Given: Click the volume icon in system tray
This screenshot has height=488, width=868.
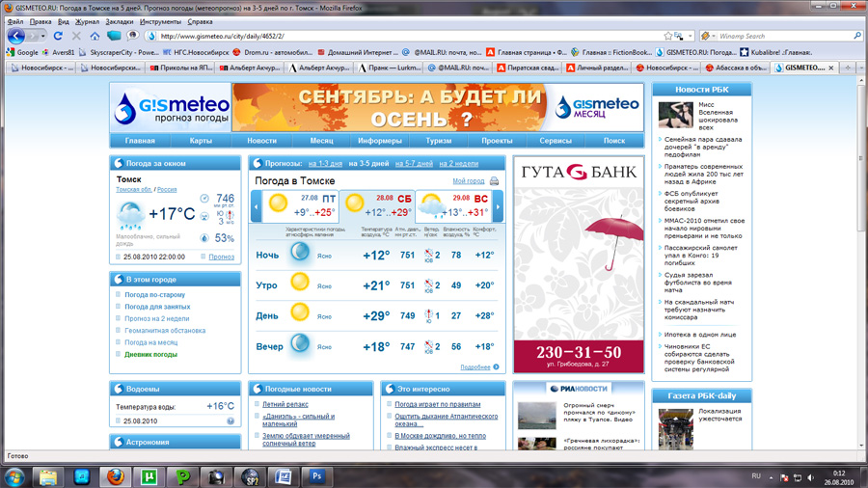Looking at the screenshot, I should click(811, 477).
